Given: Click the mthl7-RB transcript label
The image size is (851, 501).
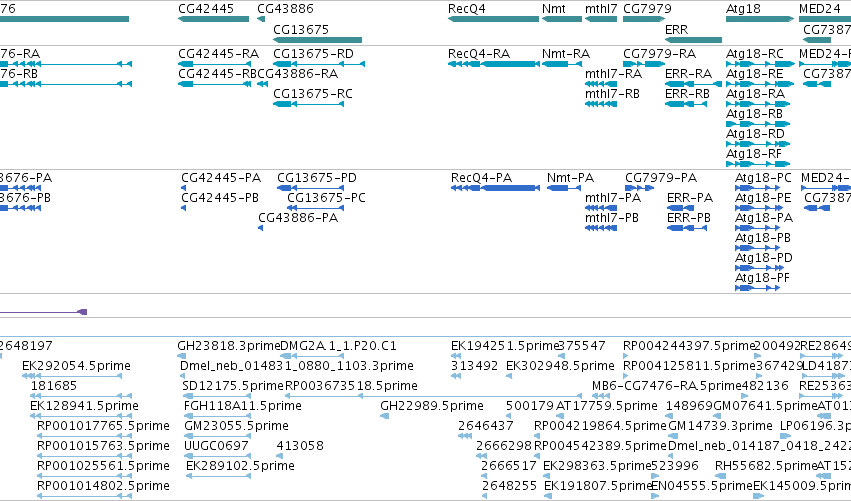Looking at the screenshot, I should tap(612, 94).
